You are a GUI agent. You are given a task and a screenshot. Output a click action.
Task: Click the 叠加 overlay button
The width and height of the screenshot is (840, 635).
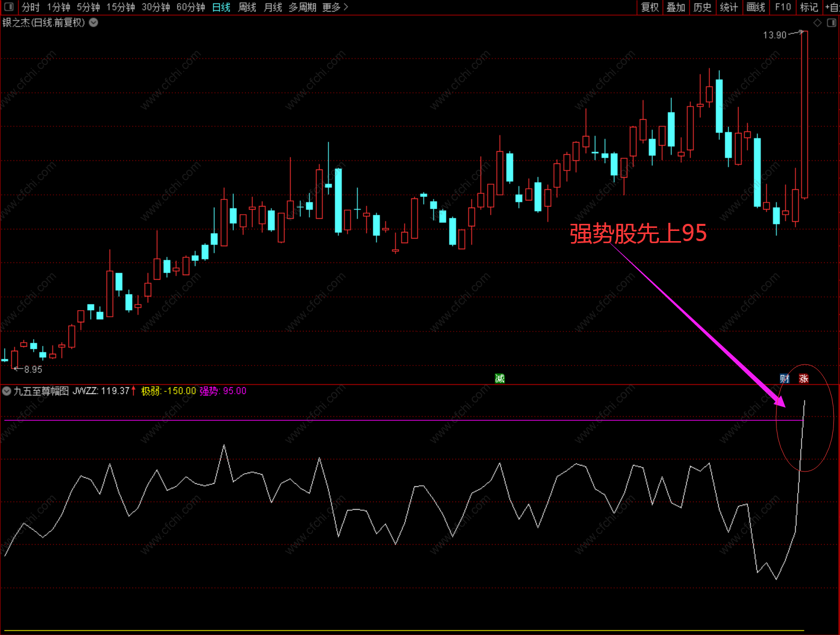pyautogui.click(x=676, y=7)
